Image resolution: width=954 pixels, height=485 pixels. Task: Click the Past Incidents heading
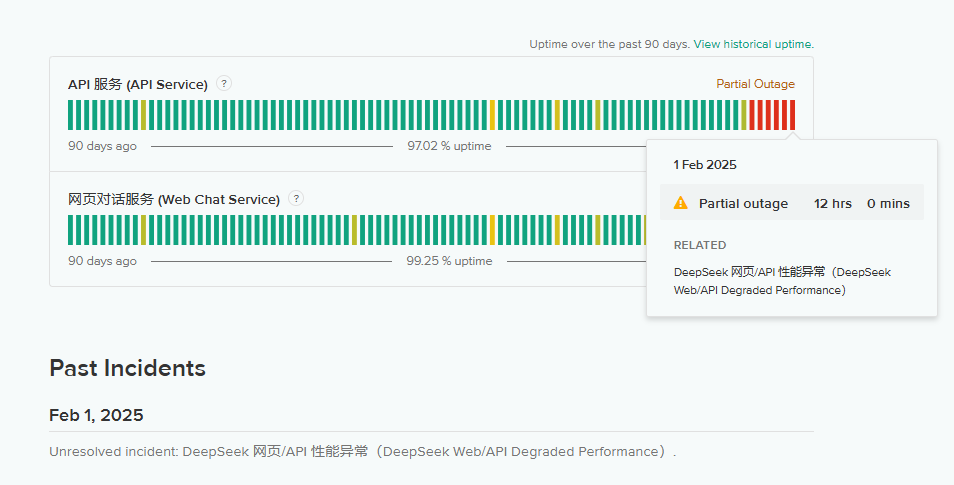(127, 368)
